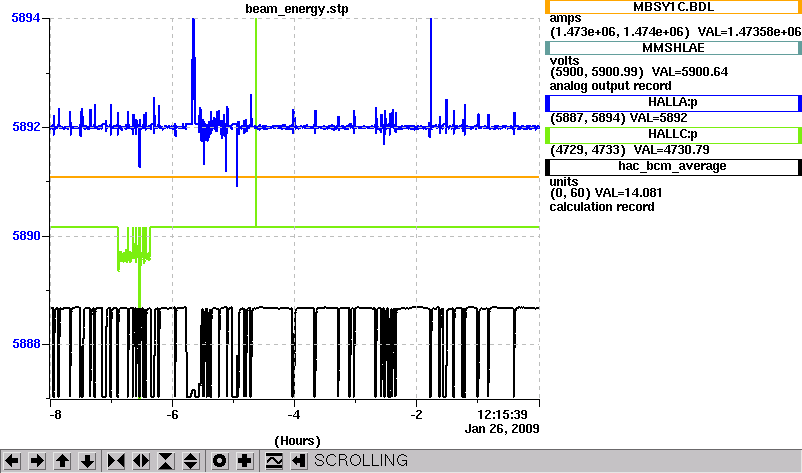Click the calculation record text
802x473 pixels.
pos(602,207)
